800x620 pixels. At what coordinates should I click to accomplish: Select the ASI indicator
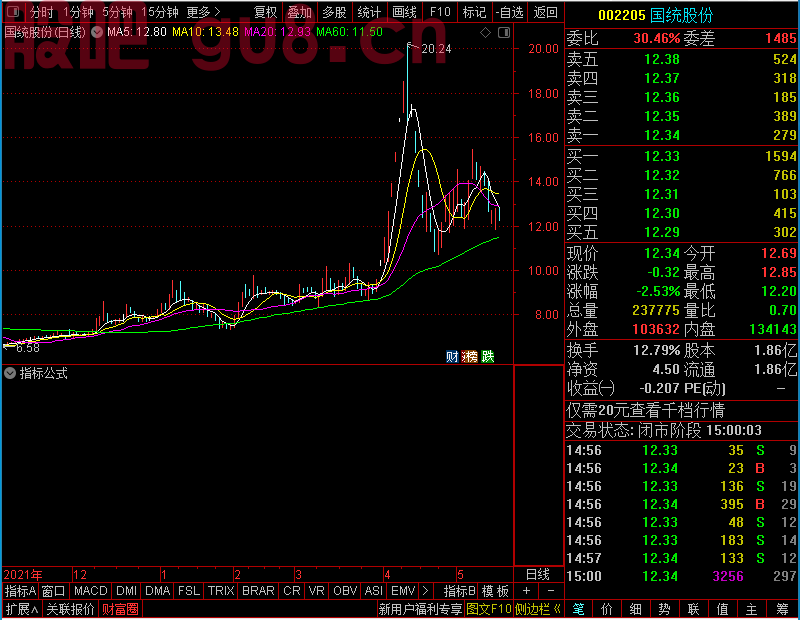click(373, 591)
